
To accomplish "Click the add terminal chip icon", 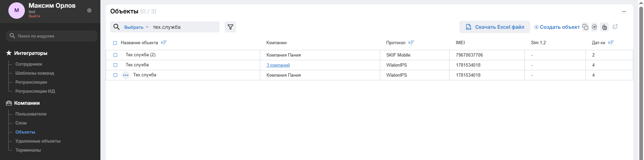I will click(x=615, y=27).
